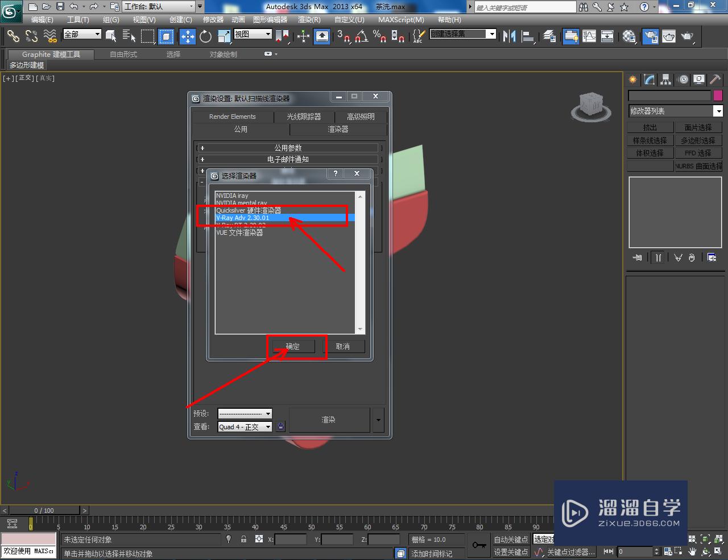Toggle the selection lock padlock in status bar
Image resolution: width=728 pixels, height=560 pixels.
tap(243, 539)
